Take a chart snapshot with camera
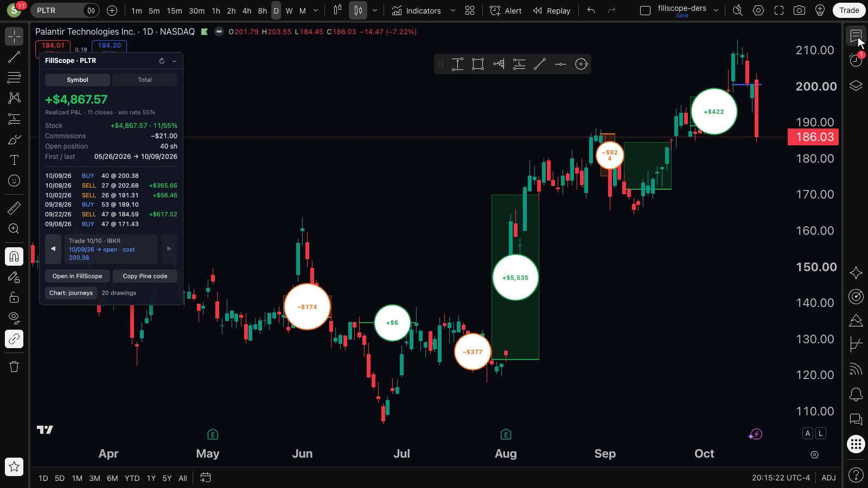The image size is (868, 488). point(799,10)
